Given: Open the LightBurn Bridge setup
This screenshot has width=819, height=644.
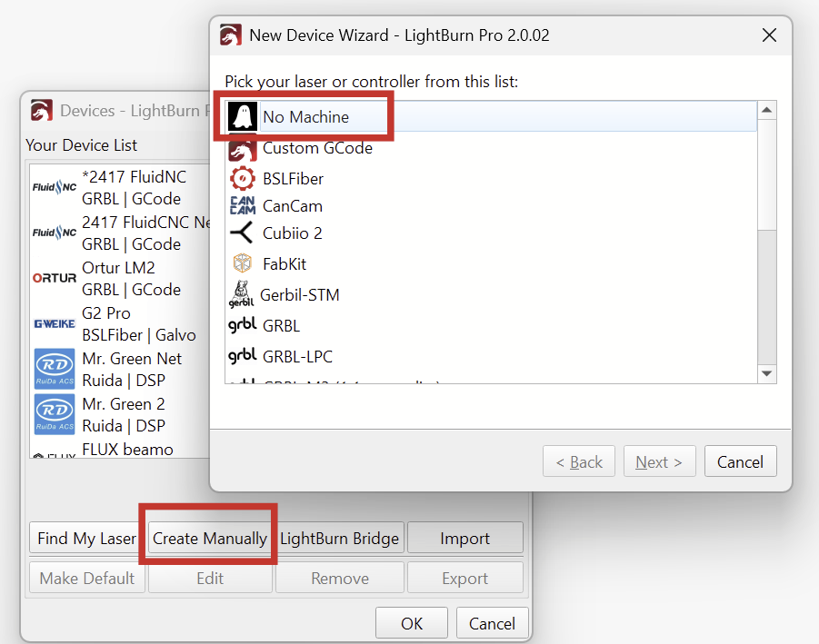Looking at the screenshot, I should (340, 539).
